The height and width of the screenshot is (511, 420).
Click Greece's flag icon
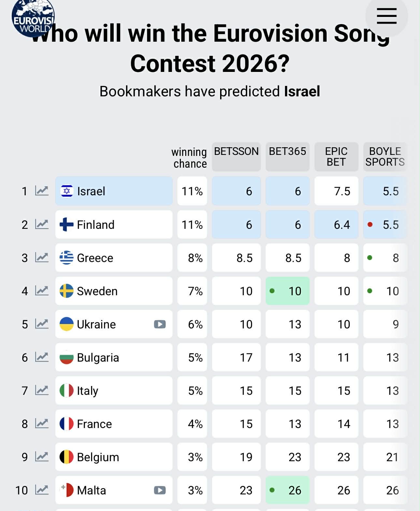pyautogui.click(x=66, y=258)
